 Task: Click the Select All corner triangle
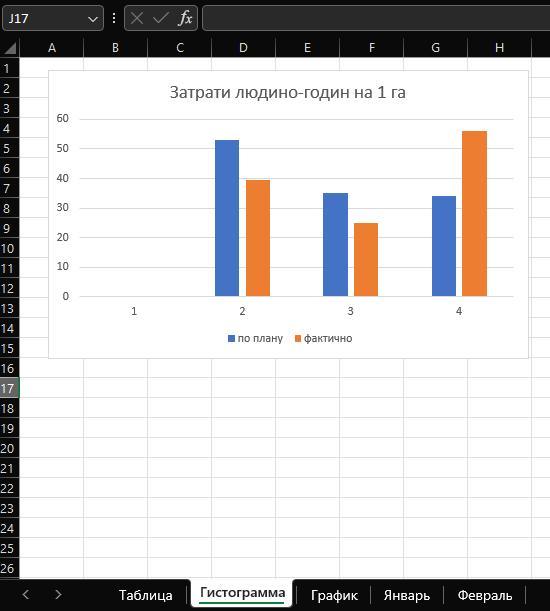[x=10, y=48]
